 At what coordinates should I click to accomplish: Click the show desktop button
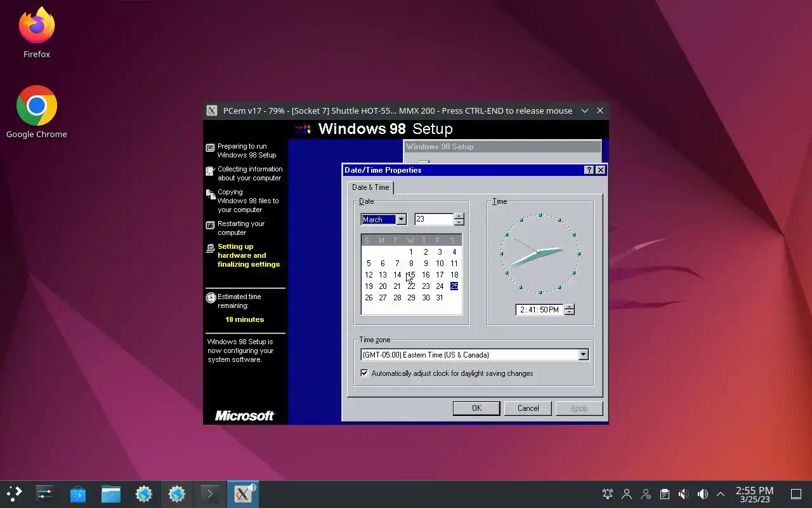[796, 494]
